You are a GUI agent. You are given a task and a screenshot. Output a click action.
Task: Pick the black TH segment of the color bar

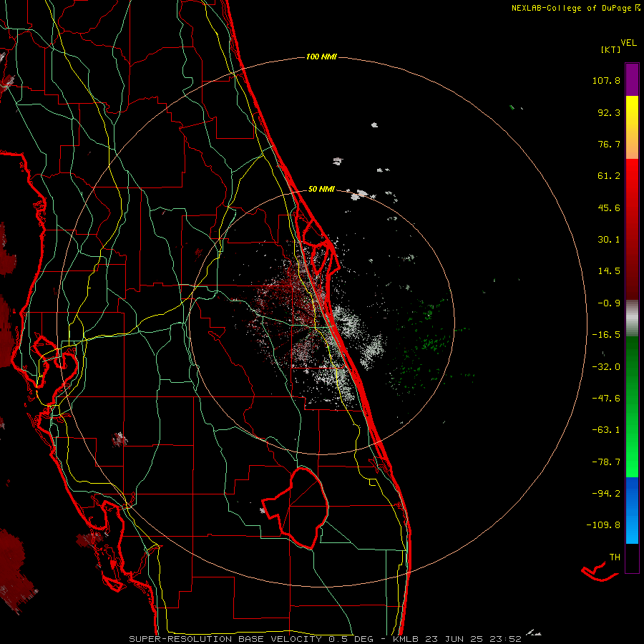[632, 557]
